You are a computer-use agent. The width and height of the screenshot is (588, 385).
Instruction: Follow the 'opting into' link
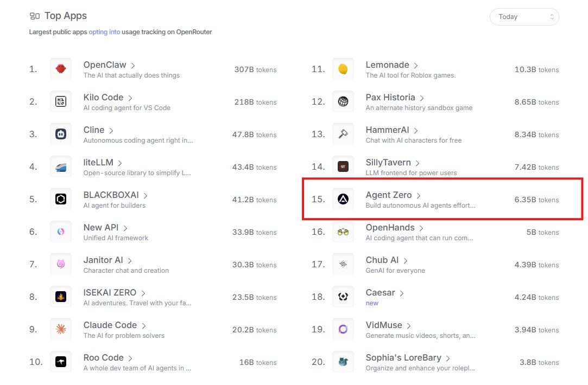click(104, 32)
